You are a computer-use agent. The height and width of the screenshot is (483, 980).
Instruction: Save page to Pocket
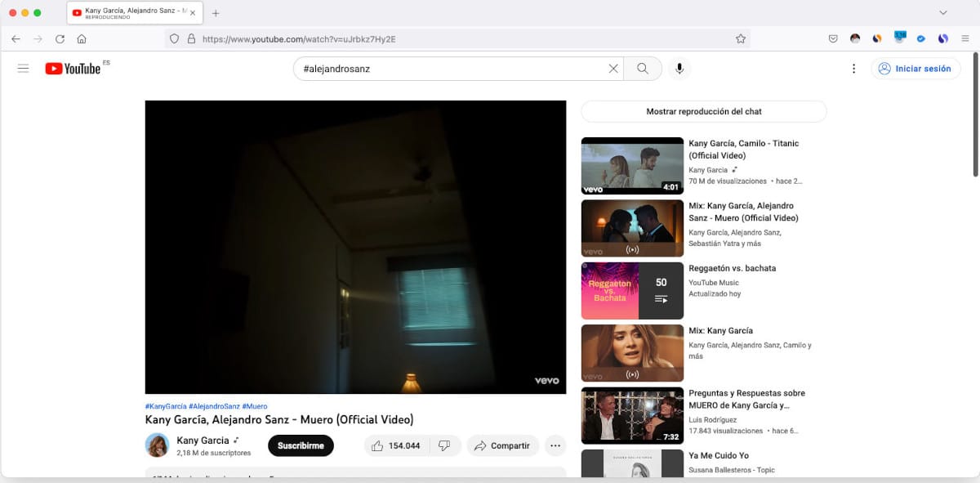(x=833, y=38)
